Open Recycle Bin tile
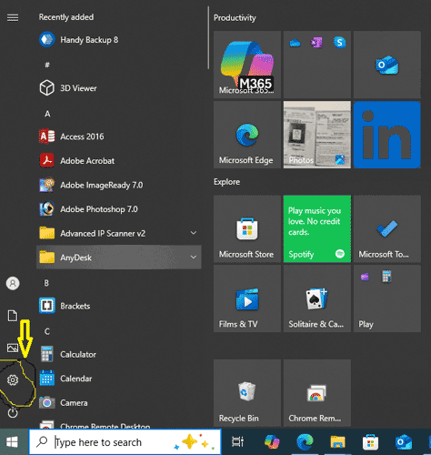Viewport: 431px width, 455px height. 247,393
